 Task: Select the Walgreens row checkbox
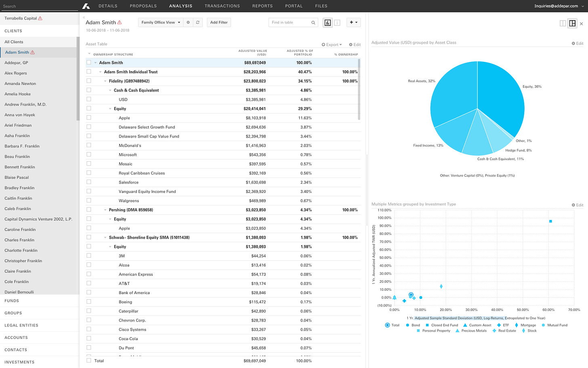(x=89, y=201)
